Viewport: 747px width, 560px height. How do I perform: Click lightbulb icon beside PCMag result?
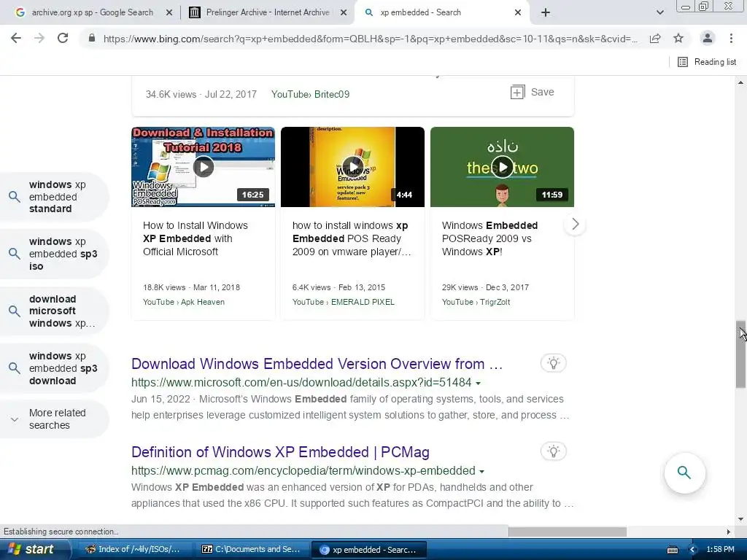coord(553,451)
